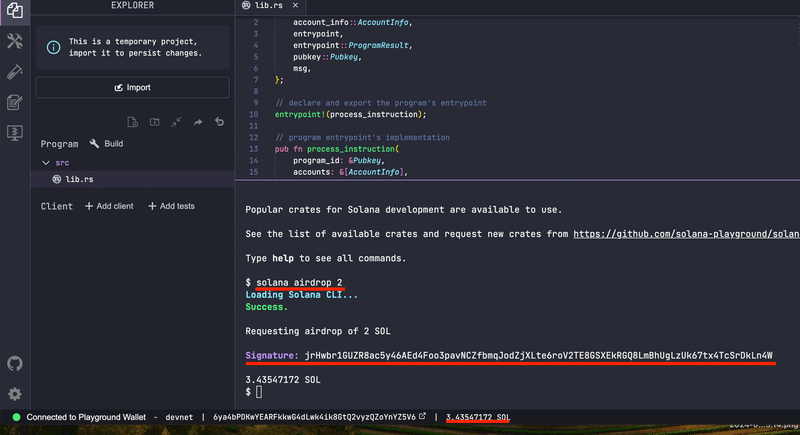Click the transaction signature text
800x435 pixels.
coord(539,355)
